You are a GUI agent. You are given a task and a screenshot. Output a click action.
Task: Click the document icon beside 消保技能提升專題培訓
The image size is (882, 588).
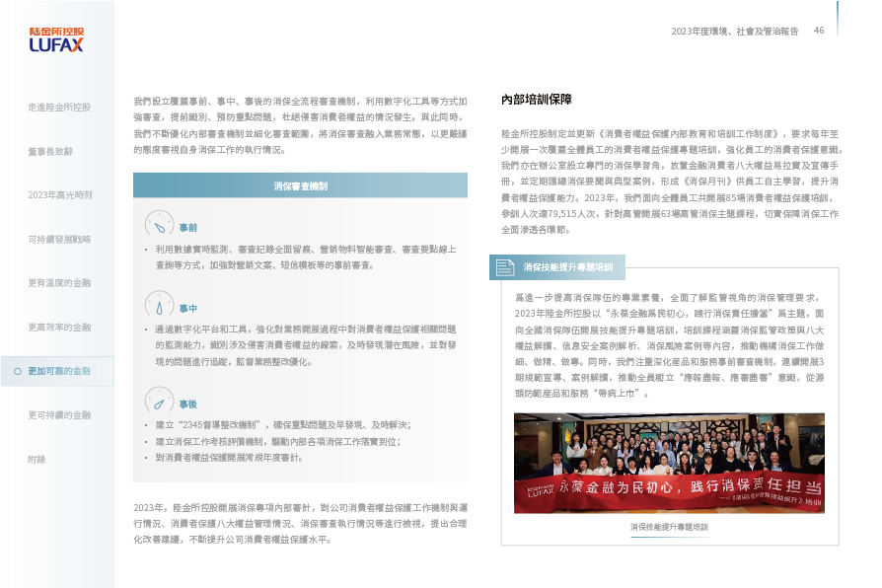[x=505, y=266]
